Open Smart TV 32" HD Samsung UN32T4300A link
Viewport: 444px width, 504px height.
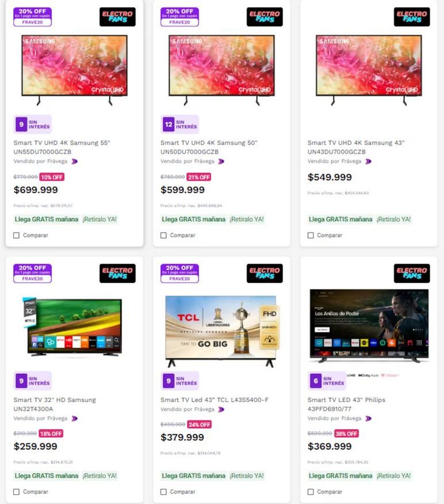tap(55, 404)
